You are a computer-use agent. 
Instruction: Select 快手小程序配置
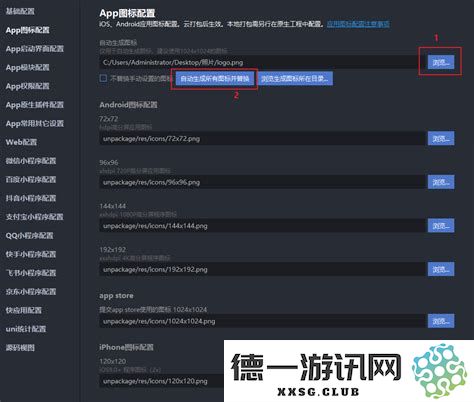pos(31,254)
